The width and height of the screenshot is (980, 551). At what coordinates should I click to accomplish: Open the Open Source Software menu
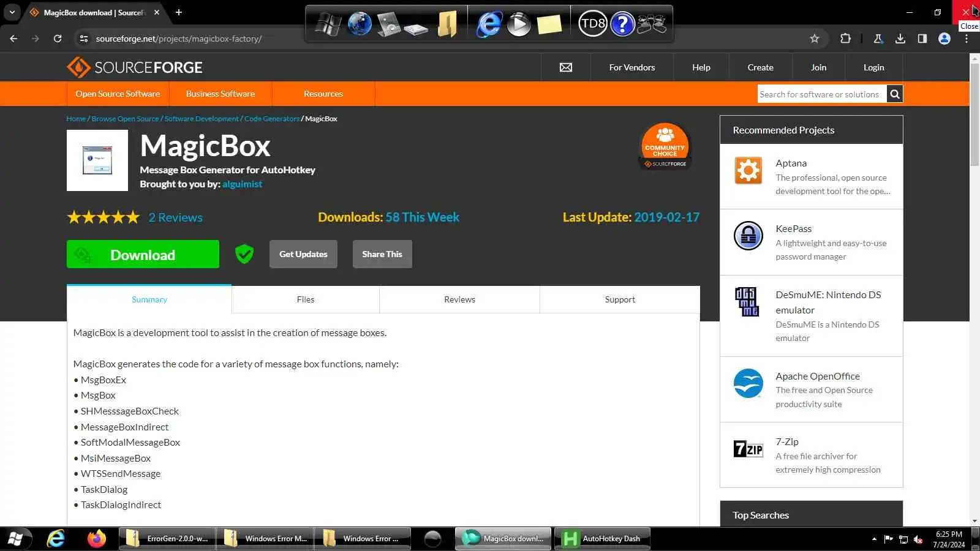(x=118, y=94)
